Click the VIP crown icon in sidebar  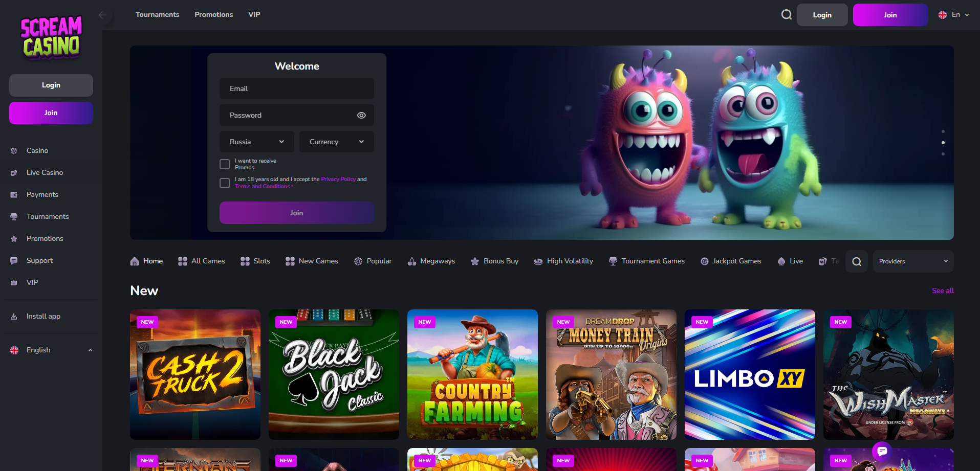tap(14, 283)
